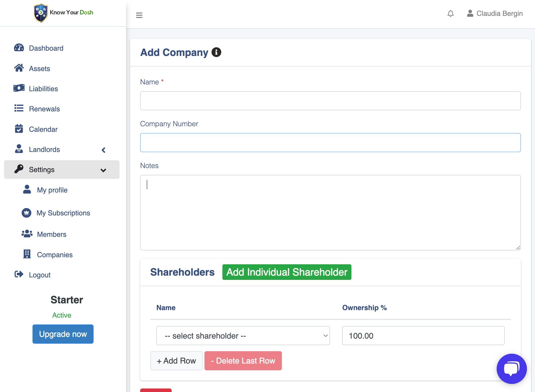Go to the Renewals menu item
Screen dimensions: 535x392
pos(44,109)
